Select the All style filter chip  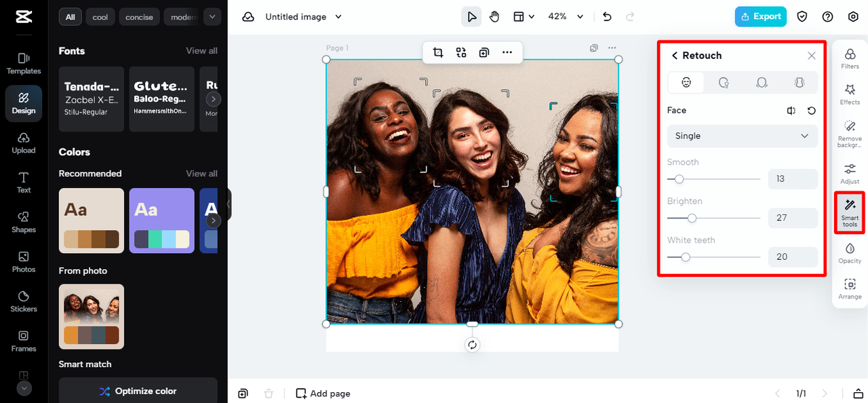[70, 17]
